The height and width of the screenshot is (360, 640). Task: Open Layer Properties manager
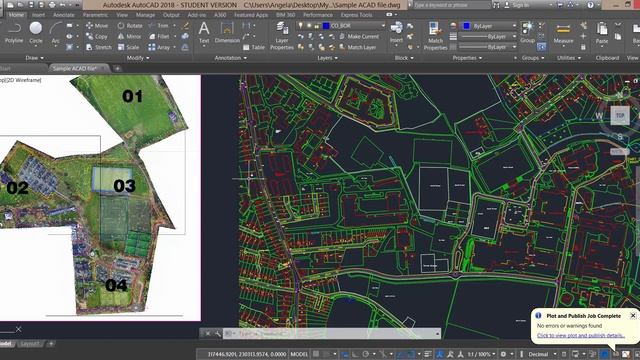(x=282, y=36)
